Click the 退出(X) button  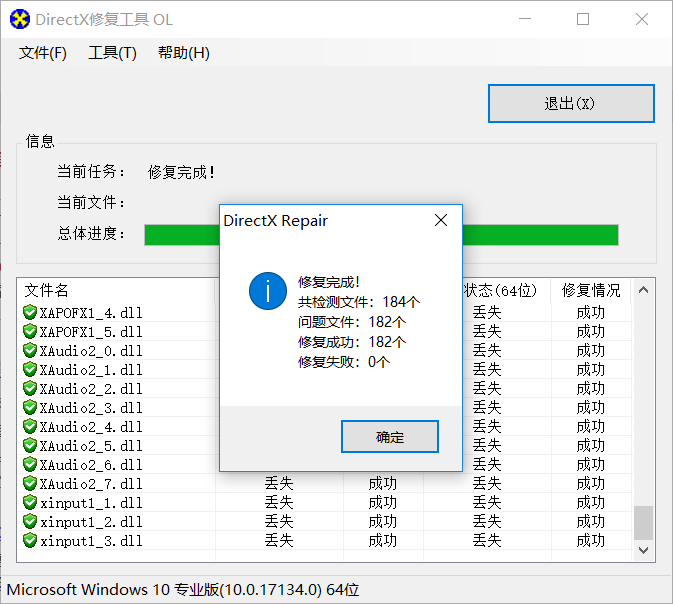(x=571, y=103)
